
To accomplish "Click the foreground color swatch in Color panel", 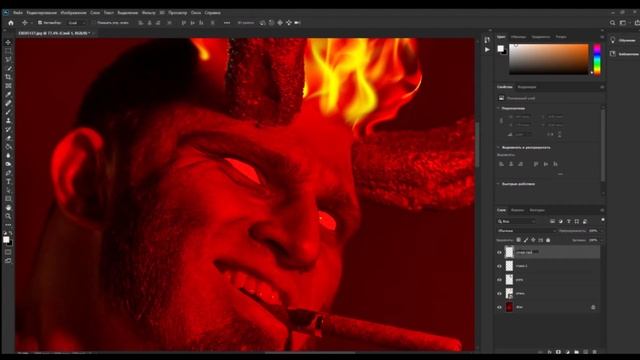I will click(x=500, y=49).
